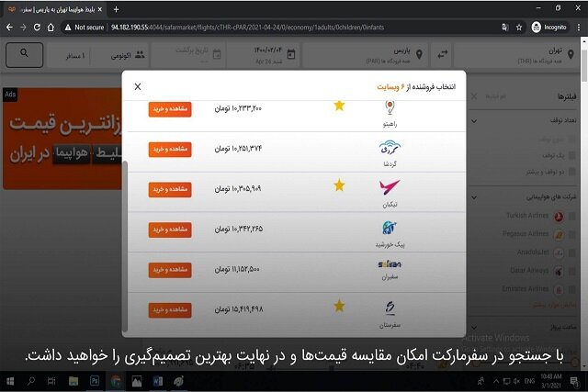Click the Paris destination field
Screen dimensions: 588x392
(366, 55)
